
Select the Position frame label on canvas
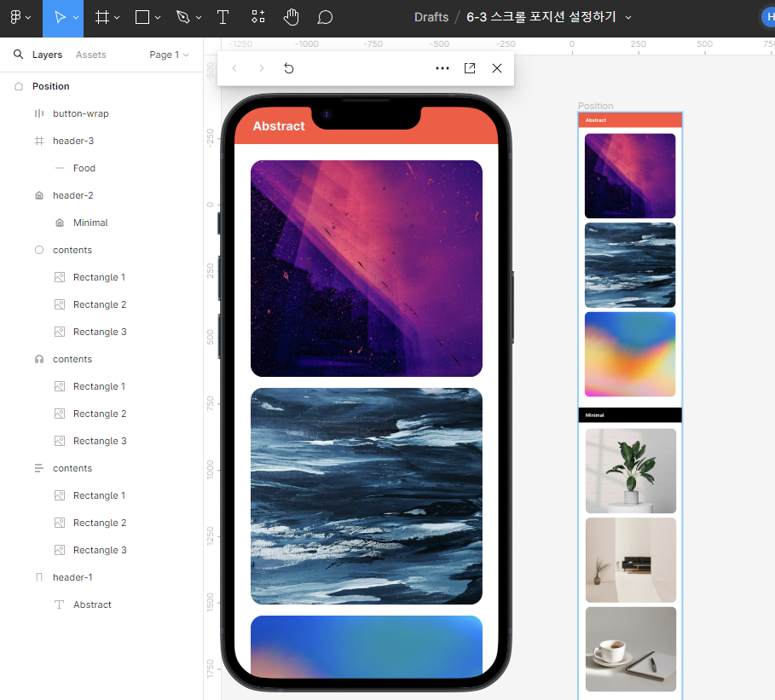595,106
